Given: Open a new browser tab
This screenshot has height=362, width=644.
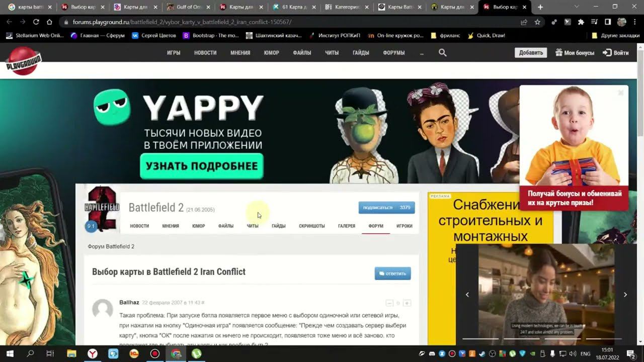Looking at the screenshot, I should (x=540, y=7).
